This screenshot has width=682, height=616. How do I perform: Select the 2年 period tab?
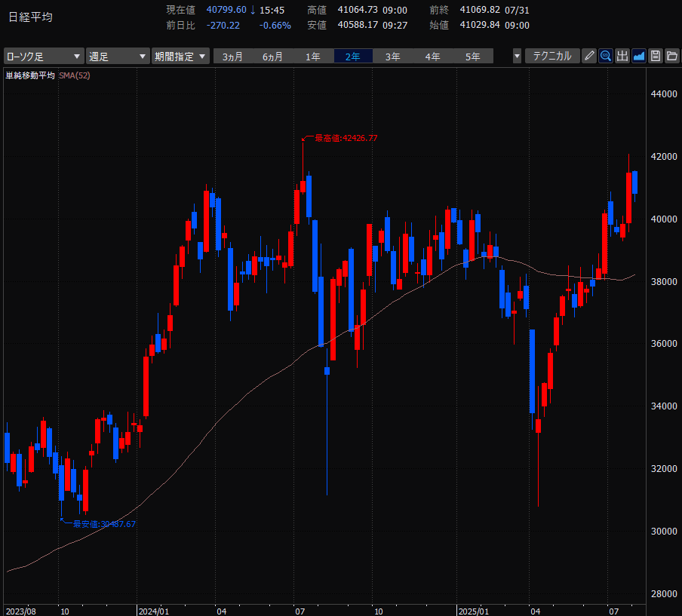353,57
